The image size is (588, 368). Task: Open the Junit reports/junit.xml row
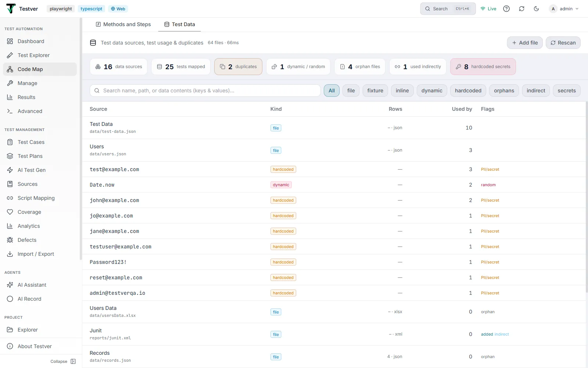(x=334, y=334)
